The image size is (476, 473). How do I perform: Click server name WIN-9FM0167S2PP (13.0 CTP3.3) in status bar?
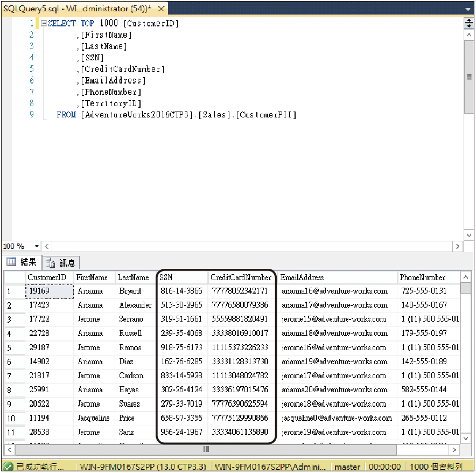coord(143,467)
